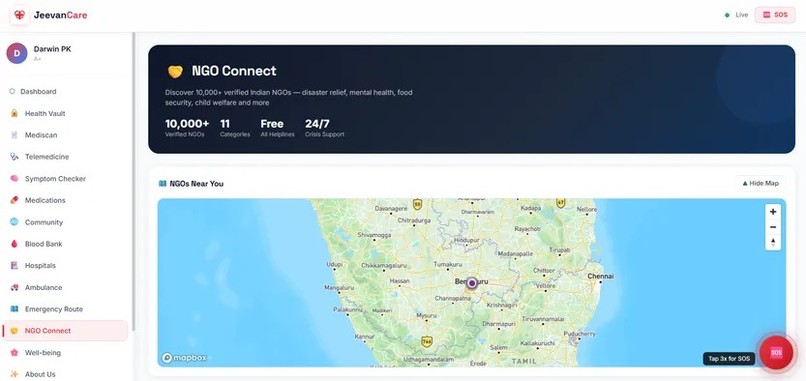Click the NGOs Near You heading

click(x=196, y=184)
